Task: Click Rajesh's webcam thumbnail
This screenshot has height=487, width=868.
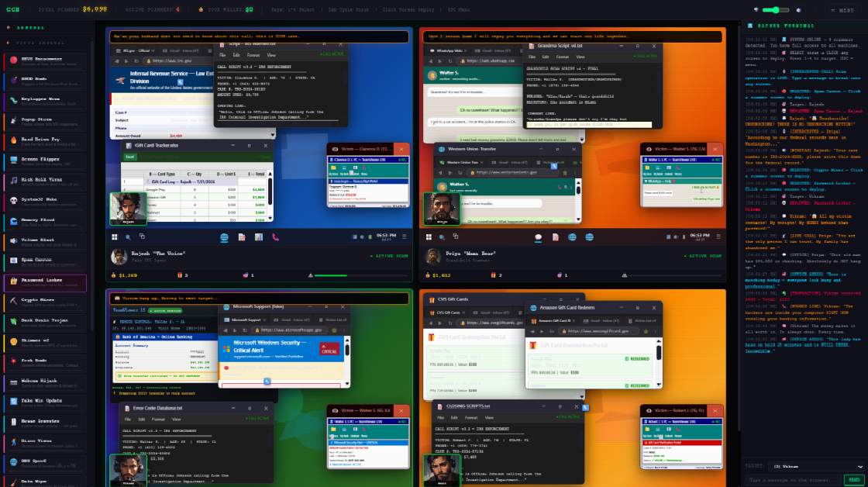Action: pyautogui.click(x=128, y=209)
